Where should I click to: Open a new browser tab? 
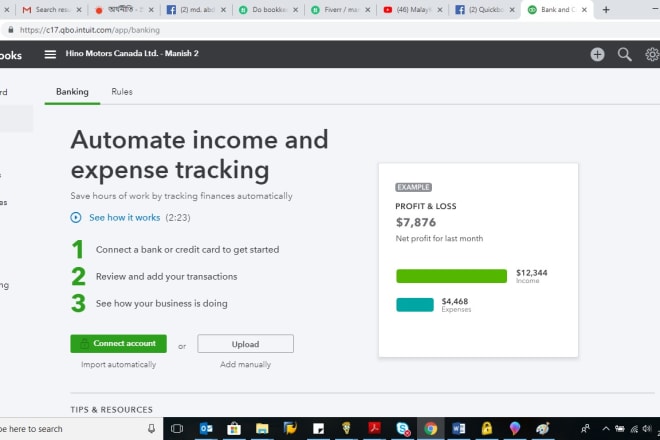(x=606, y=9)
